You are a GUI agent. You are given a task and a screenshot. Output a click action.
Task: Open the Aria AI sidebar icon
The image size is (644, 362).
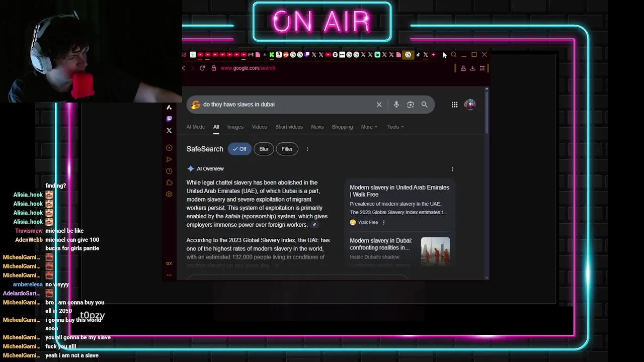click(169, 107)
